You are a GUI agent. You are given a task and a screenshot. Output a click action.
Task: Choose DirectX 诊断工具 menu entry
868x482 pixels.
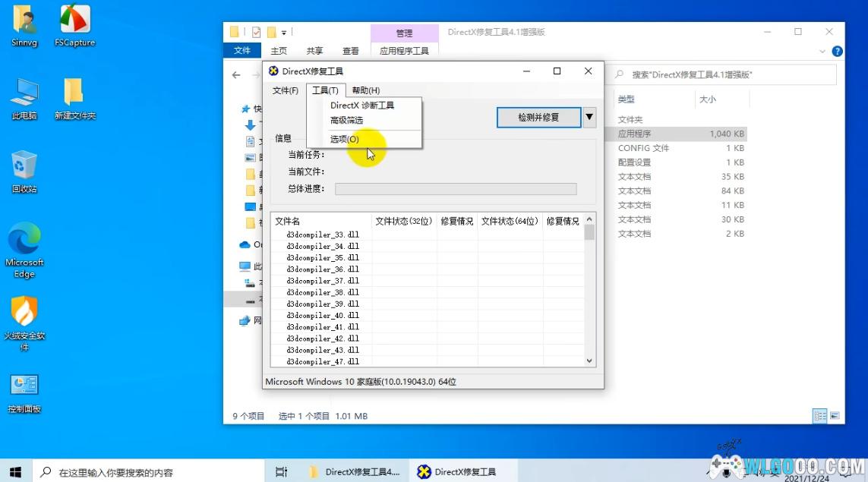362,106
